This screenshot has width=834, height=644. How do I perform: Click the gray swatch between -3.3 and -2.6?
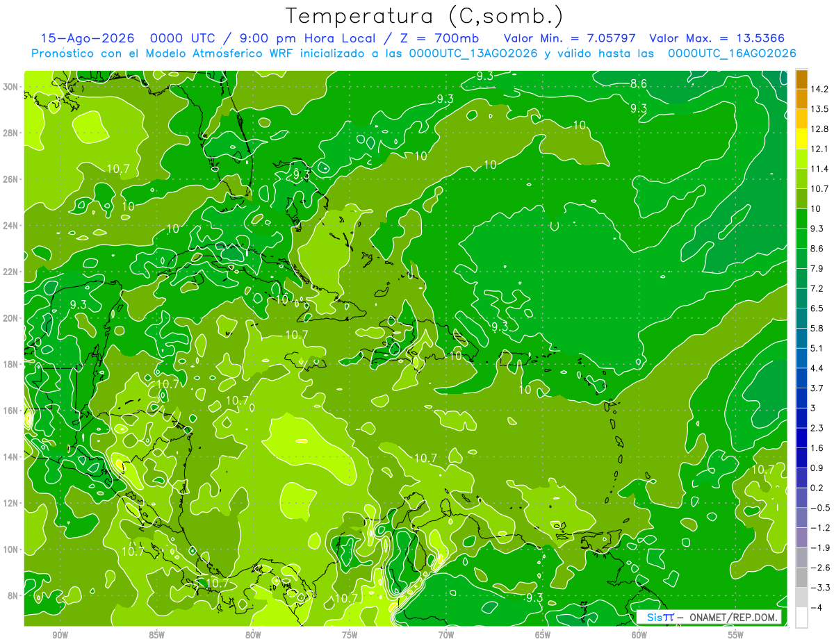click(x=801, y=577)
